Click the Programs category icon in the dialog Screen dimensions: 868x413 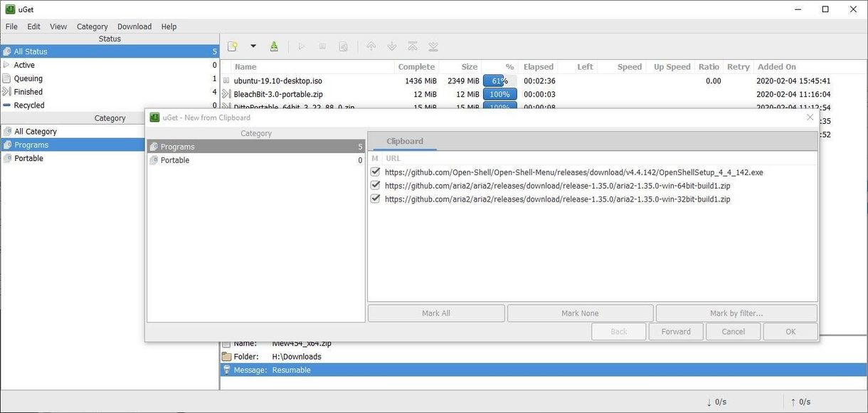(154, 147)
